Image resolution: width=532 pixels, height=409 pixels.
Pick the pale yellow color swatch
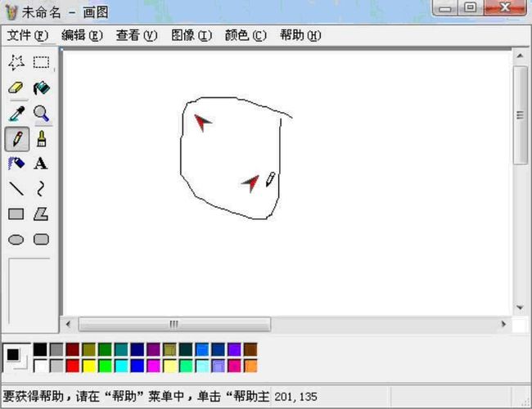(169, 366)
